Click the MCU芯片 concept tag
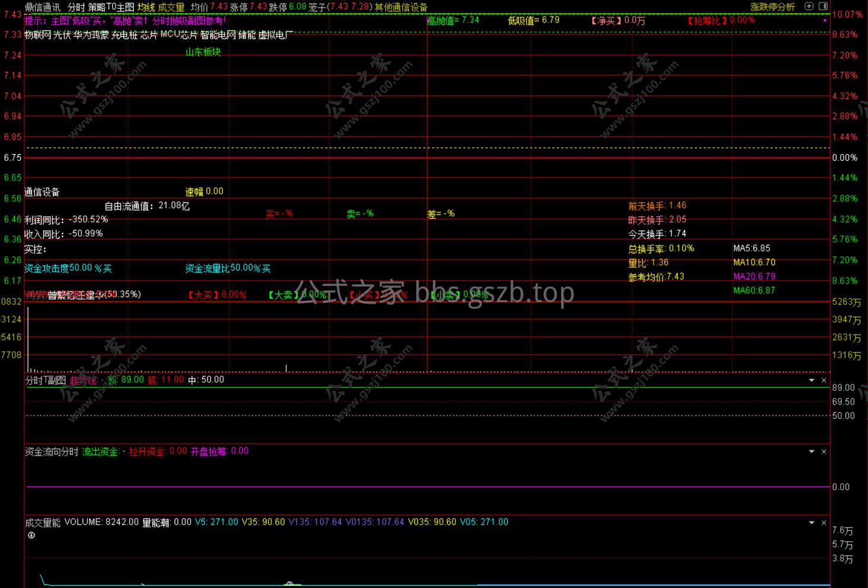 click(x=179, y=35)
